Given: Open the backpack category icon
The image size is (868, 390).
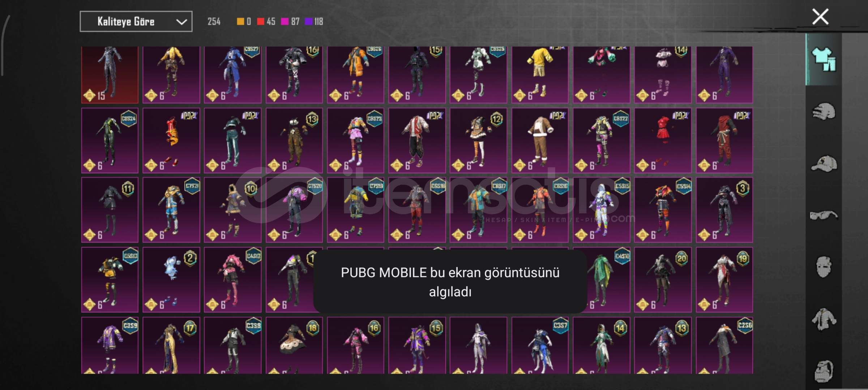Looking at the screenshot, I should (824, 371).
